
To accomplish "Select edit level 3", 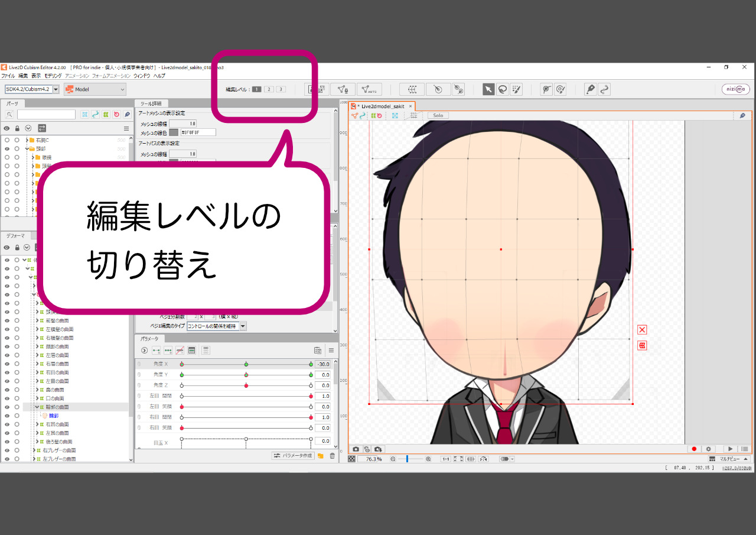I will click(281, 89).
